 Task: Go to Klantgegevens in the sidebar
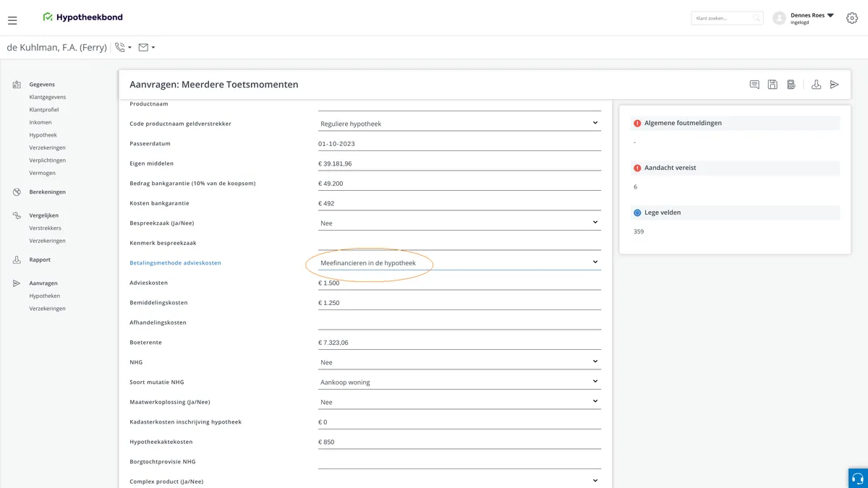coord(48,97)
